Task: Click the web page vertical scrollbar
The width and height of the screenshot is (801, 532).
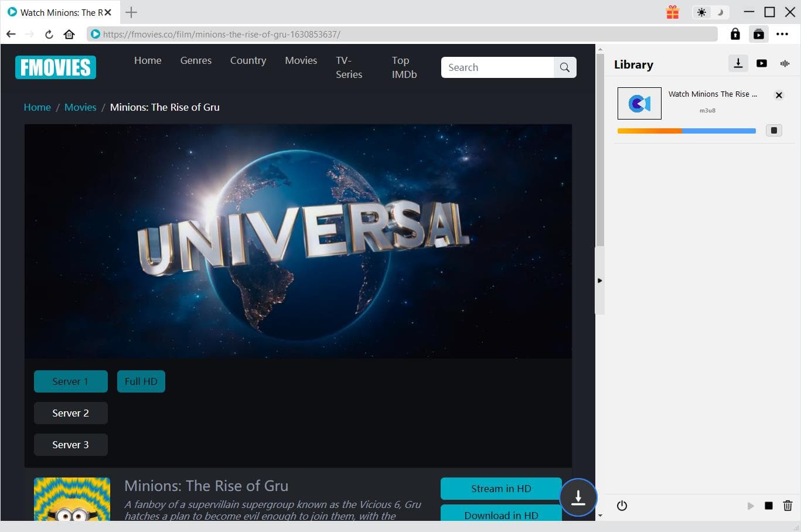Action: (600, 149)
